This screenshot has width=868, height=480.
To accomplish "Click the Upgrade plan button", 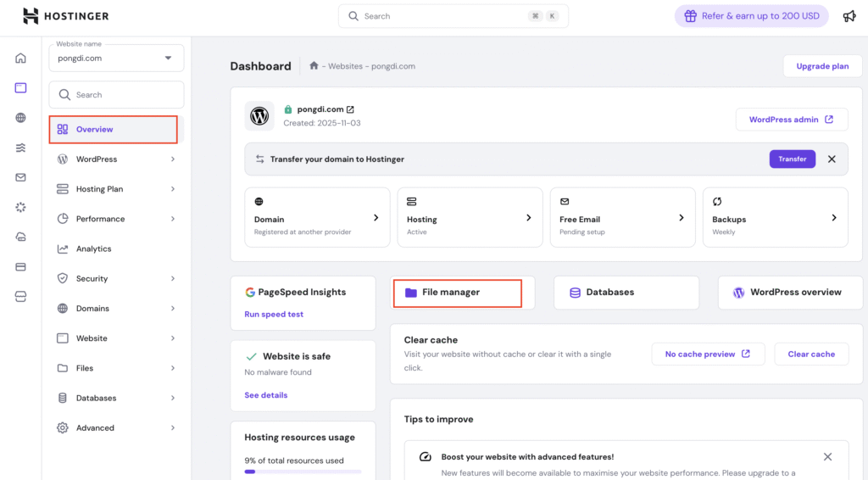I will 821,66.
